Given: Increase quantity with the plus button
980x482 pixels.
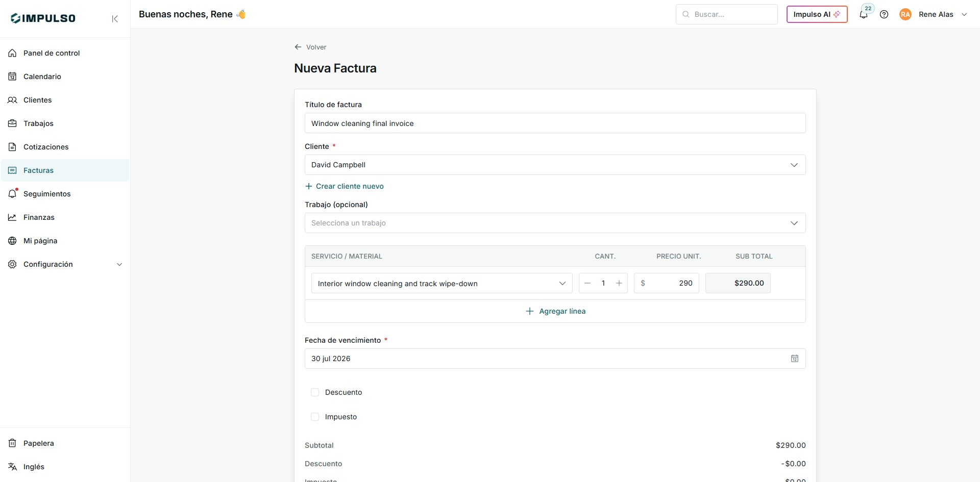Looking at the screenshot, I should point(619,283).
